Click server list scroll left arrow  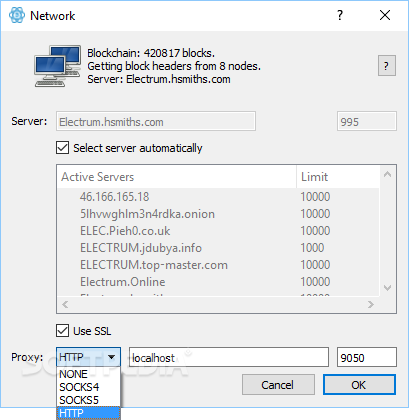(65, 304)
